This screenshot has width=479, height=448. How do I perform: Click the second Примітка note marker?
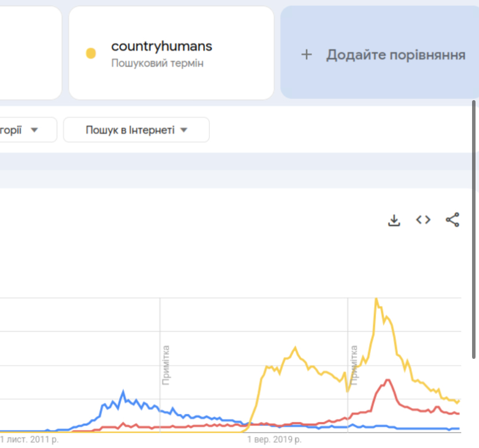pos(353,365)
